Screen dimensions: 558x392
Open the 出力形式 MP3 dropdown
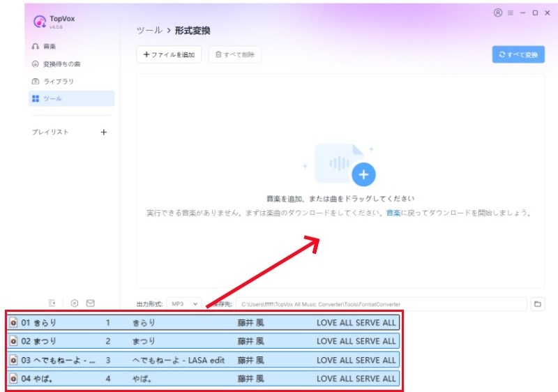click(184, 304)
